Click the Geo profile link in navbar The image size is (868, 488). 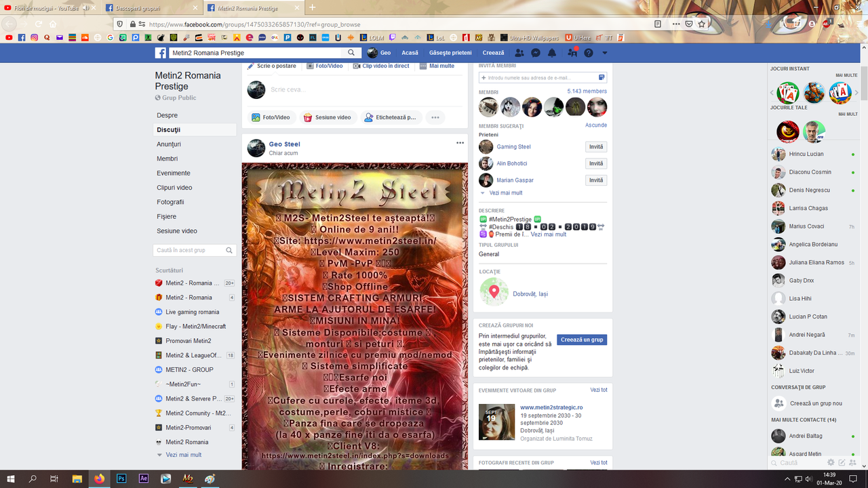379,53
